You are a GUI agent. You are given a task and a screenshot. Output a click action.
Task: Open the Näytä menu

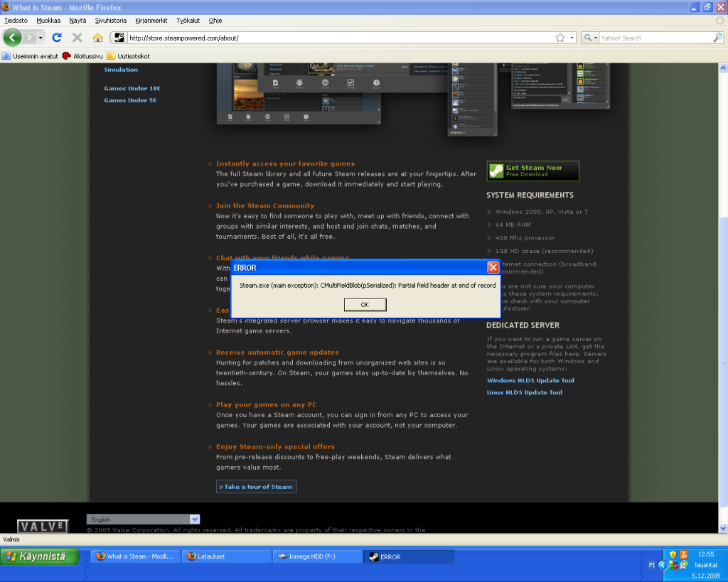coord(77,21)
